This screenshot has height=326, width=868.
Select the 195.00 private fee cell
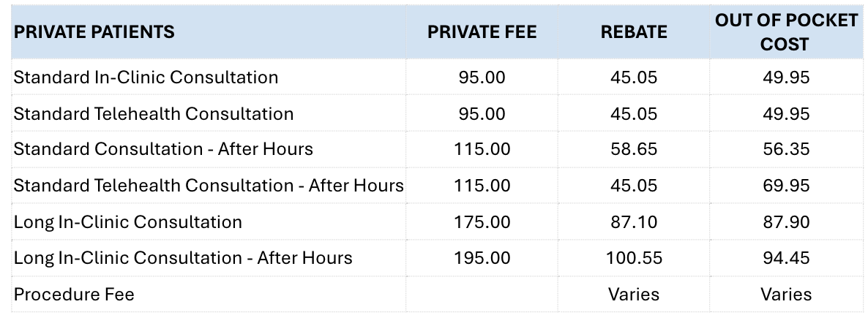pos(482,258)
